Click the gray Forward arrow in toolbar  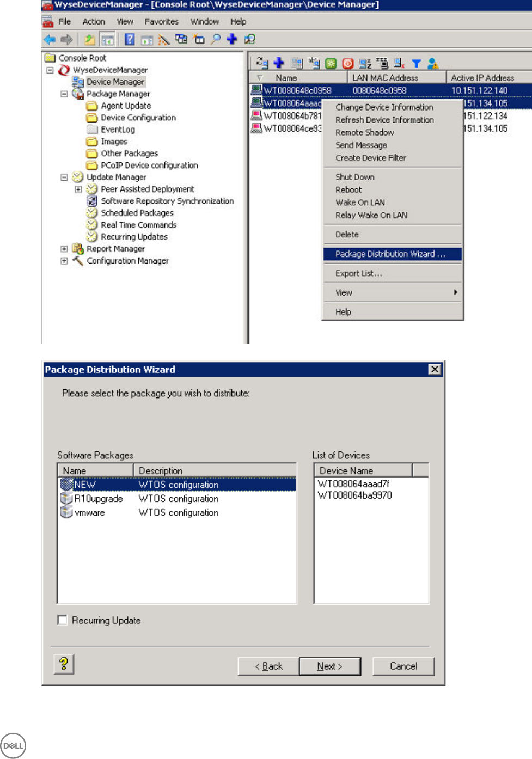pos(66,40)
